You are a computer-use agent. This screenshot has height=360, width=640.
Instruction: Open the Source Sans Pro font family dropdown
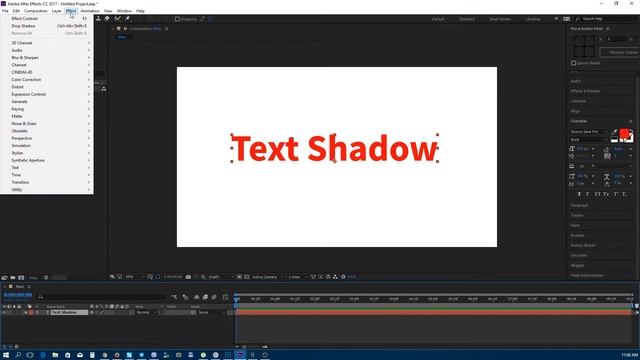click(589, 132)
